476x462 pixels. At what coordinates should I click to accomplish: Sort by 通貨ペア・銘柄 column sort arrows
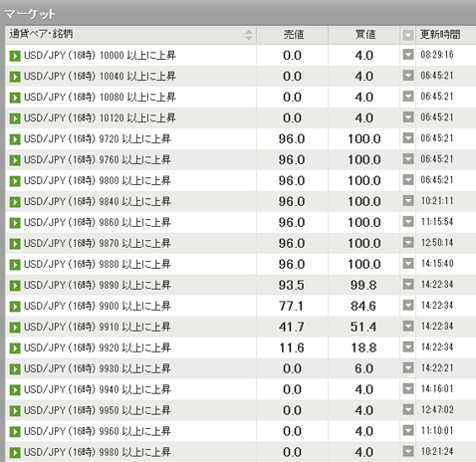tap(249, 35)
